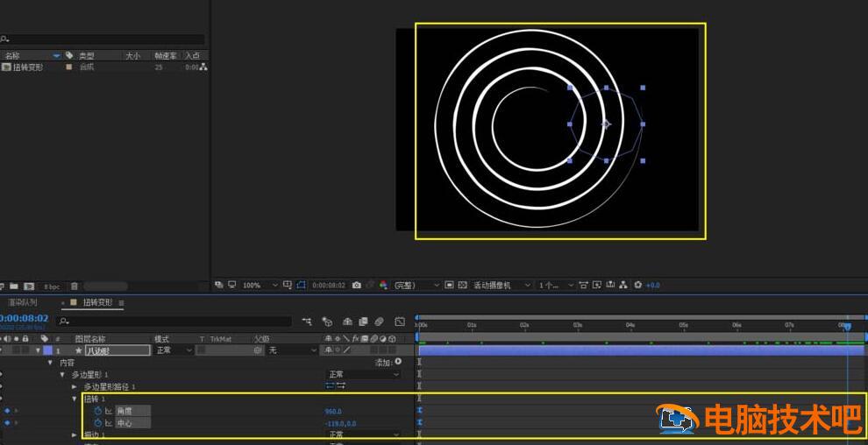Switch to the 渲染队列 tab
The width and height of the screenshot is (868, 445).
[23, 302]
